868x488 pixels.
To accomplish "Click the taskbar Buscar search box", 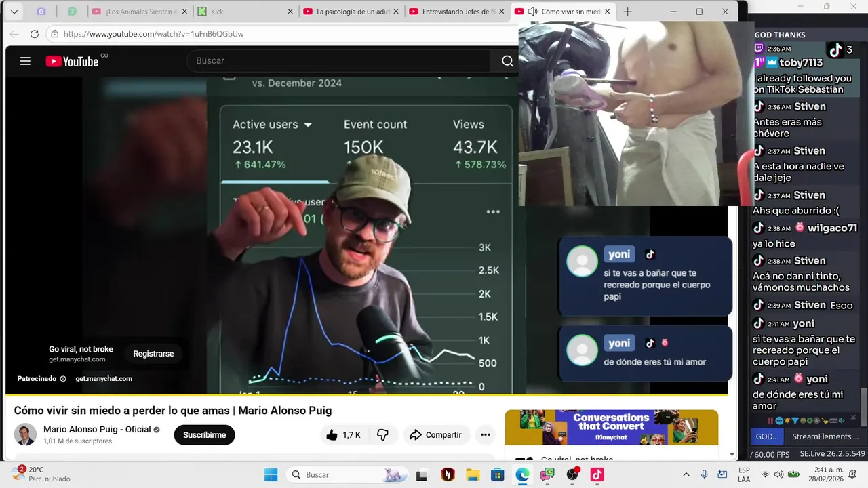I will coord(348,474).
